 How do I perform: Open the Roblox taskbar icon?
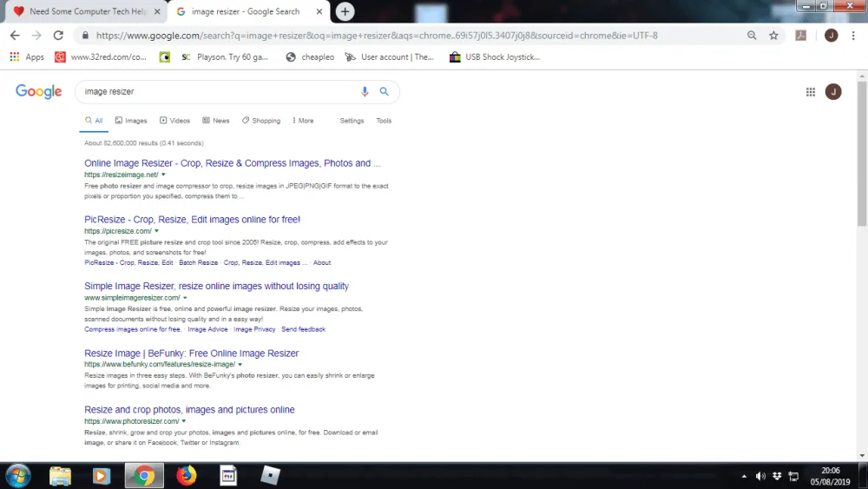pos(270,476)
